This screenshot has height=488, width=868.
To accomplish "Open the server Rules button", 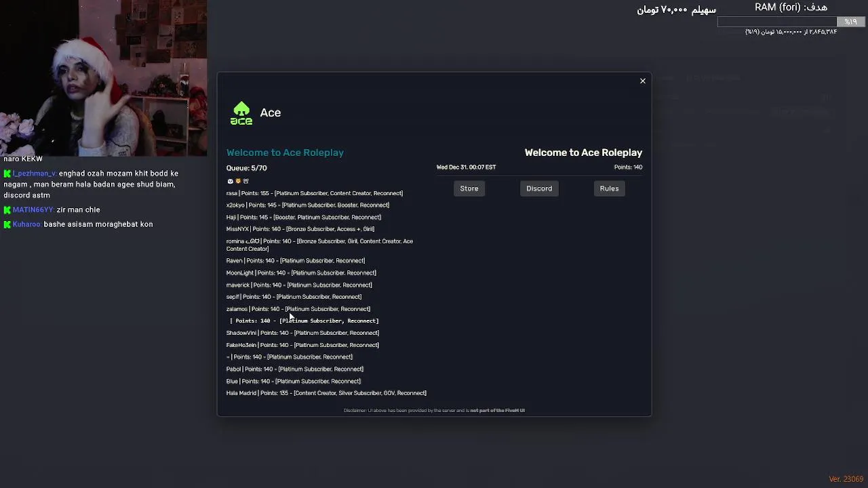I will pyautogui.click(x=609, y=188).
